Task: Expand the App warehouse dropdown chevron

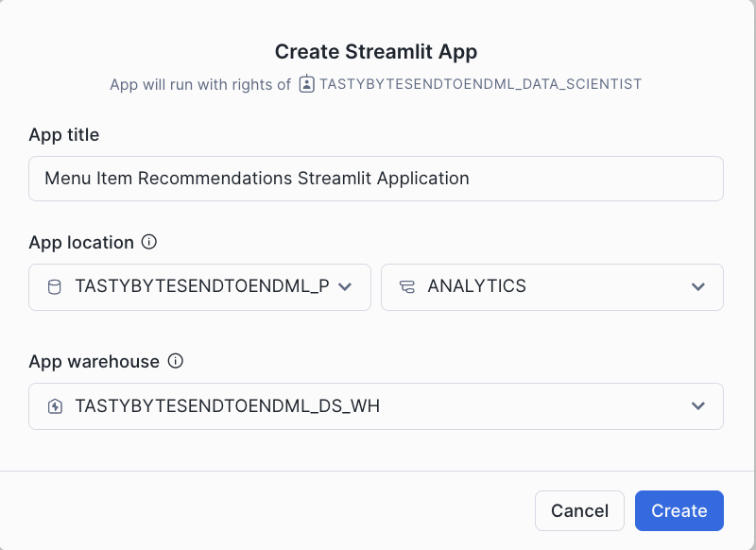Action: coord(698,406)
